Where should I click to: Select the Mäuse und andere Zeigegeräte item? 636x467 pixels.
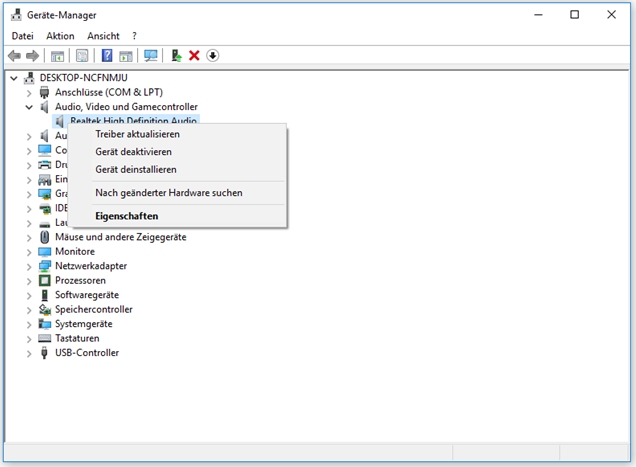tap(120, 237)
